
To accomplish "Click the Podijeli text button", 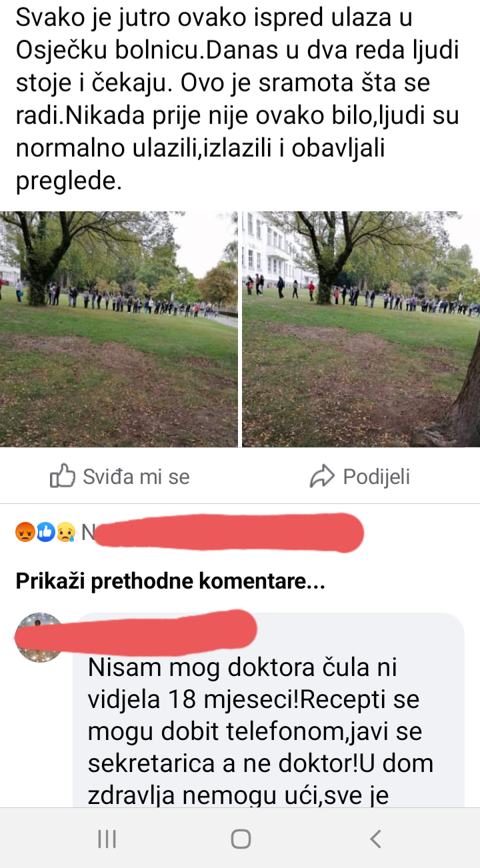I will click(376, 477).
